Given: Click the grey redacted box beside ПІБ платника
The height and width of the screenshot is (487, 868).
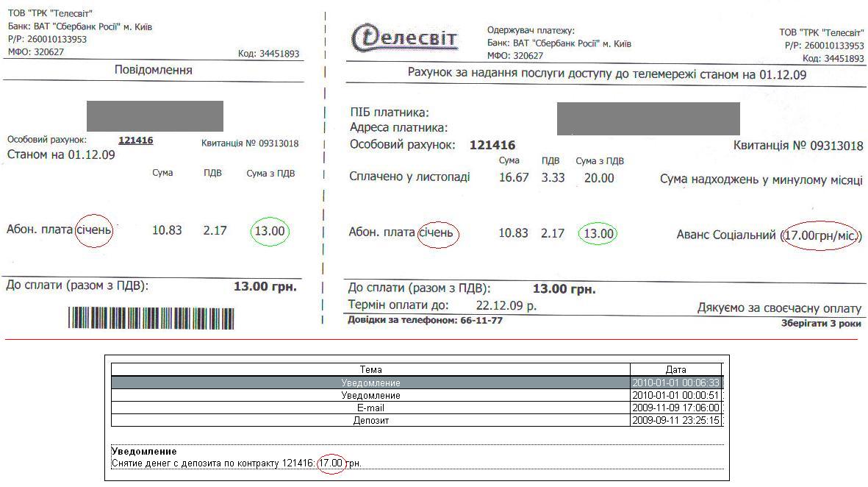Looking at the screenshot, I should click(x=648, y=119).
